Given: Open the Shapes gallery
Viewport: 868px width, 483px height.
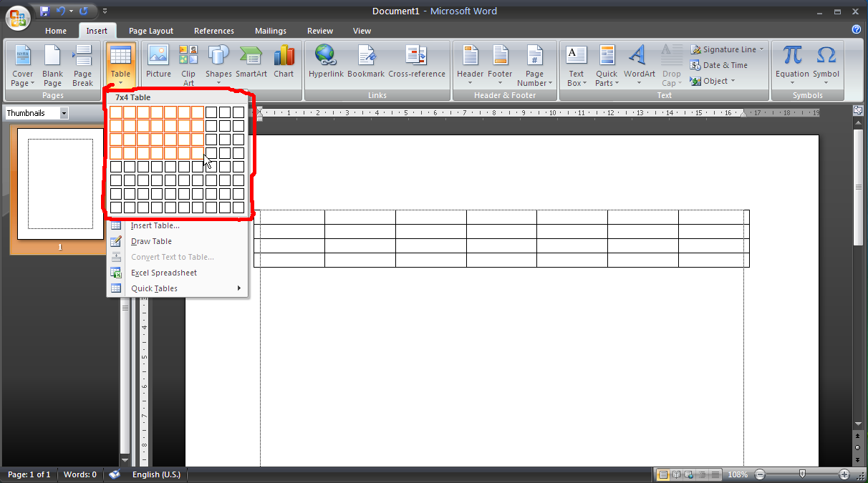Looking at the screenshot, I should pos(218,66).
